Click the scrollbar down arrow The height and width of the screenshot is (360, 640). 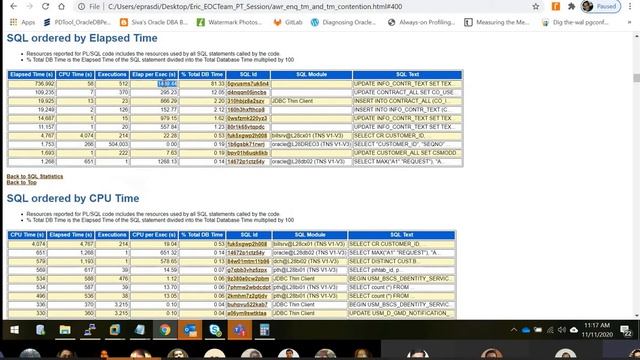coord(636,316)
